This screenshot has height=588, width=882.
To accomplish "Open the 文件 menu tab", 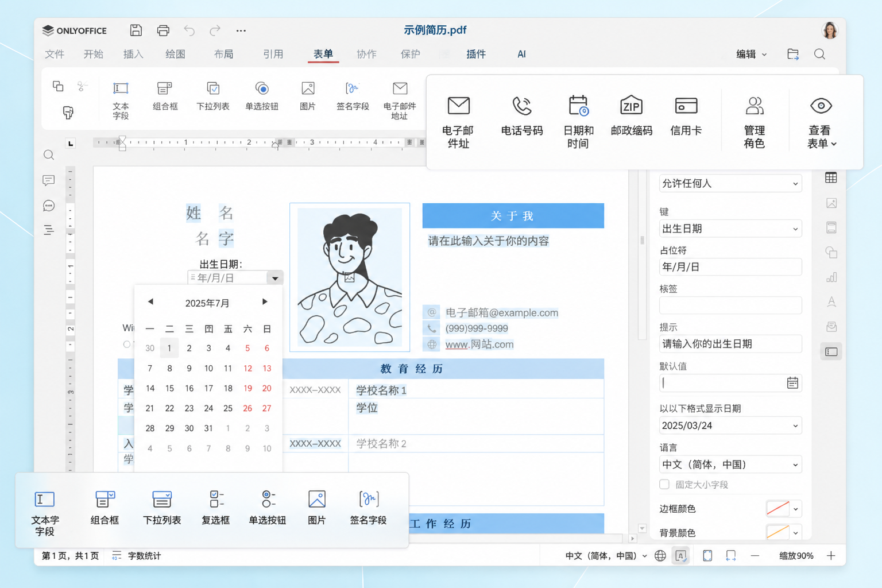I will [x=55, y=54].
